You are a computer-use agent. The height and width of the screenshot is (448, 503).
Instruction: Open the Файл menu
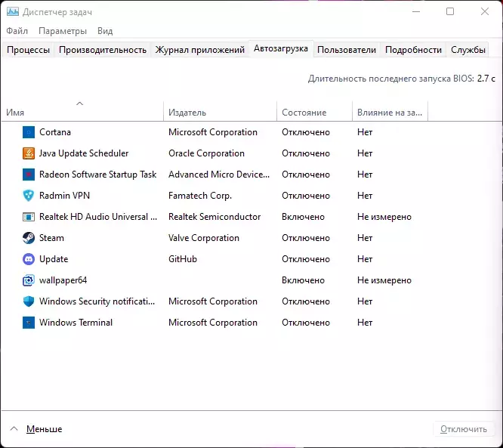[17, 31]
